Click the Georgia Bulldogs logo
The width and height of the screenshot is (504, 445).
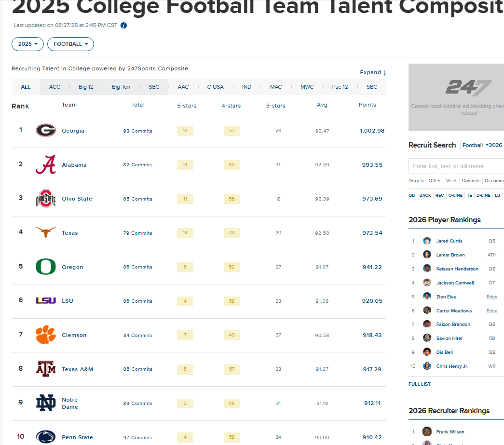(46, 131)
